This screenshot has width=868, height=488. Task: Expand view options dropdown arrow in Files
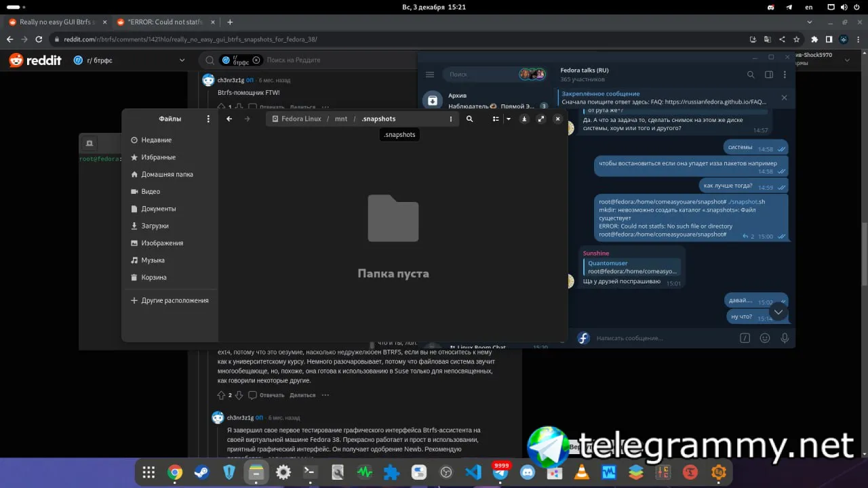(x=509, y=119)
